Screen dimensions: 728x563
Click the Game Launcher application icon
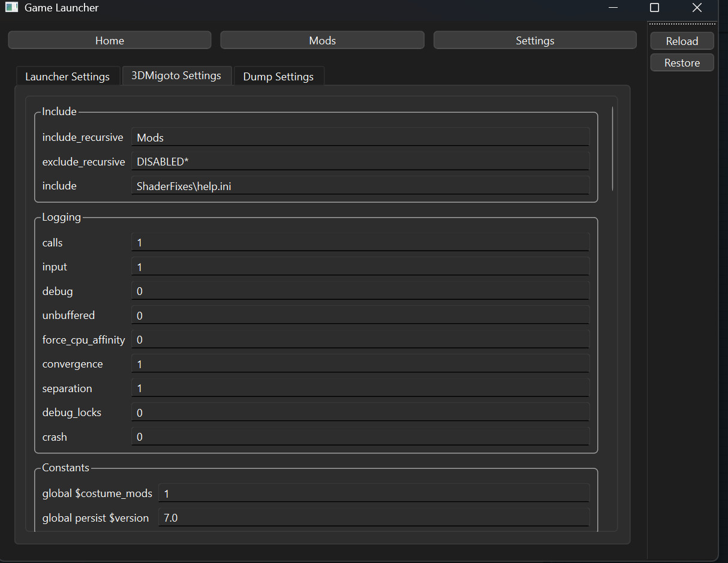pos(12,8)
